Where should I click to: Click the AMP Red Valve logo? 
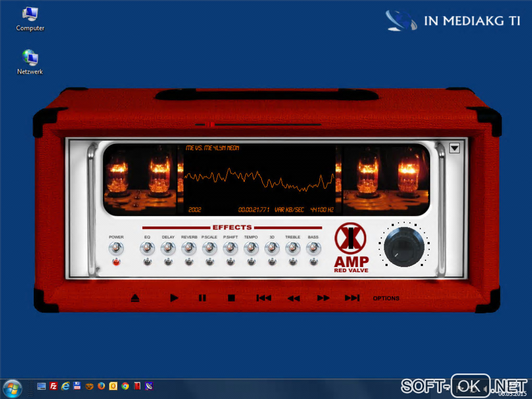pyautogui.click(x=351, y=248)
